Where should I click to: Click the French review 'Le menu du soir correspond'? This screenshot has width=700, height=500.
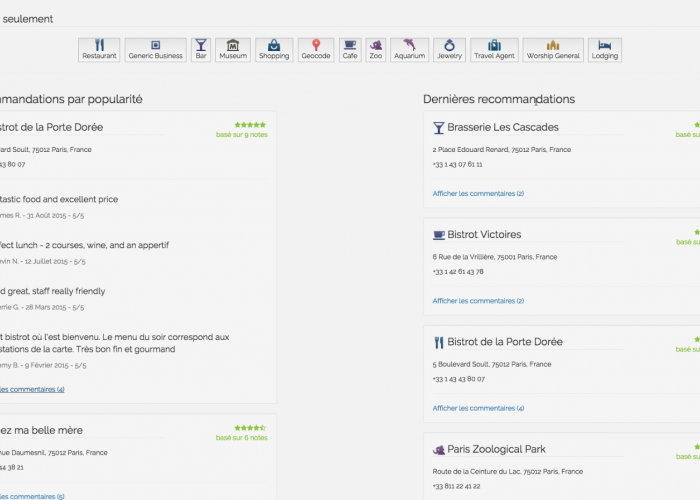pyautogui.click(x=115, y=343)
